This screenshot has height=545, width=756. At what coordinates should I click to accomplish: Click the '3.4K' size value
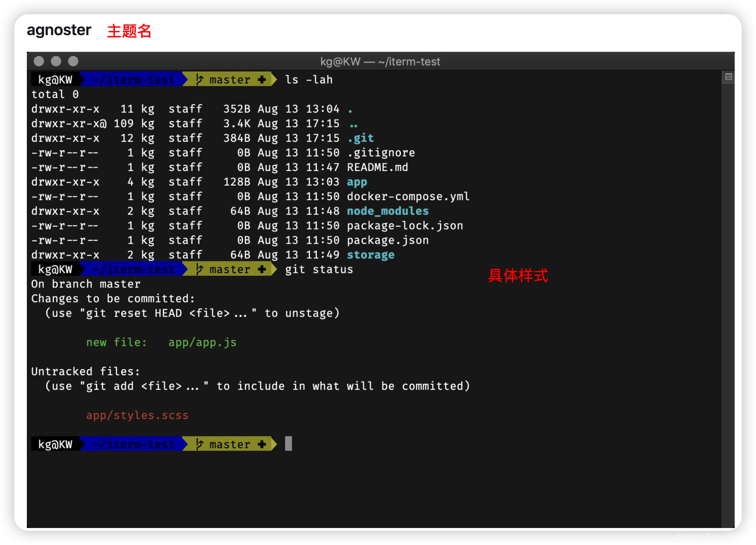[x=237, y=124]
